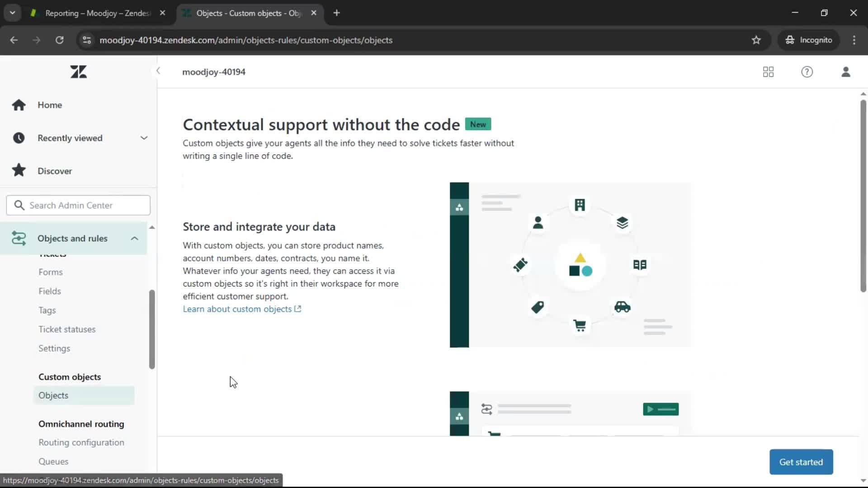Reload the page
This screenshot has width=868, height=488.
coord(59,40)
